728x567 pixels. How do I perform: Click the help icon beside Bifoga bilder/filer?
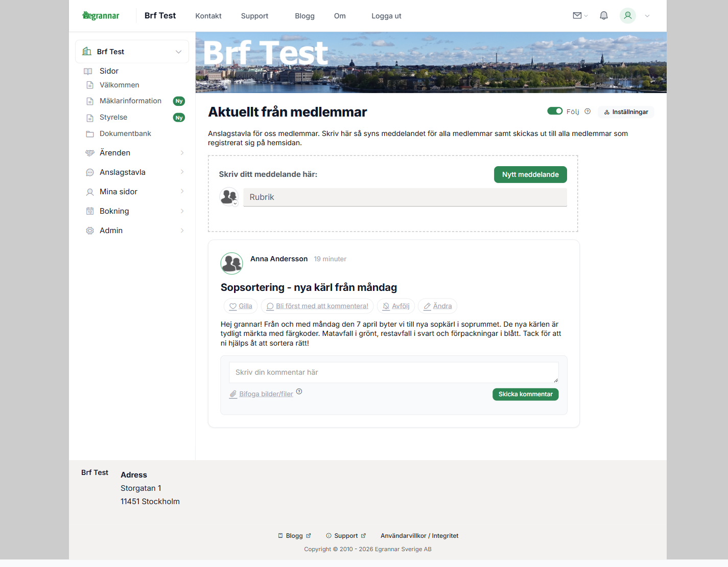pos(299,392)
